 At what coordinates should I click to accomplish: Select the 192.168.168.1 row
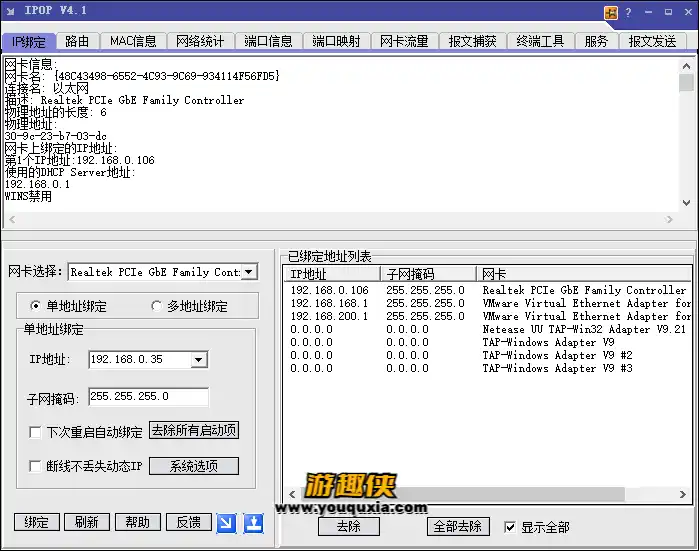tap(488, 303)
